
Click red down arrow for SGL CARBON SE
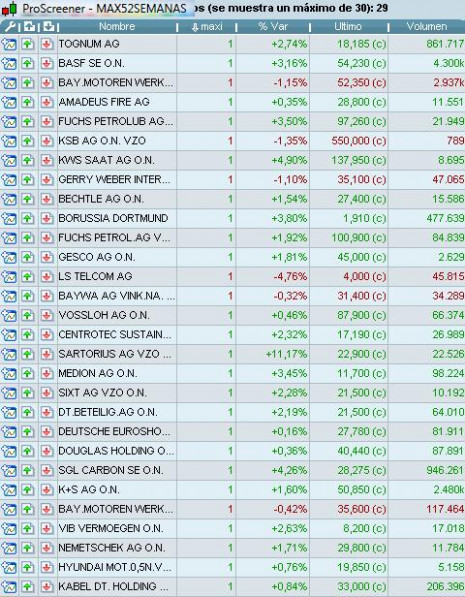pos(47,470)
